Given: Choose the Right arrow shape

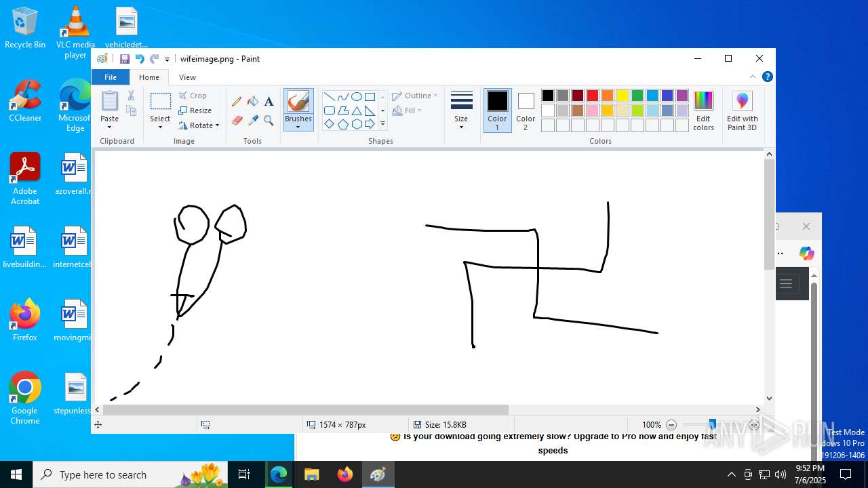Looking at the screenshot, I should coord(370,124).
